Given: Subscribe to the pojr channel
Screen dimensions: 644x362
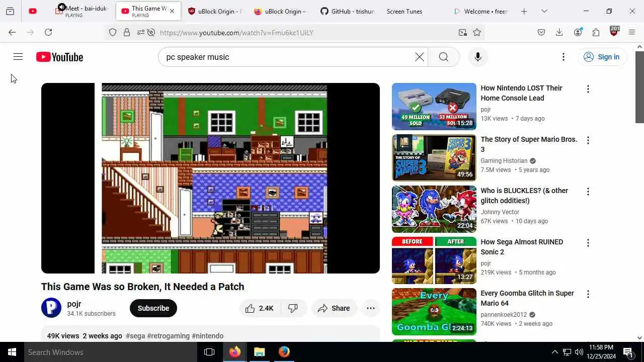Looking at the screenshot, I should tap(153, 308).
